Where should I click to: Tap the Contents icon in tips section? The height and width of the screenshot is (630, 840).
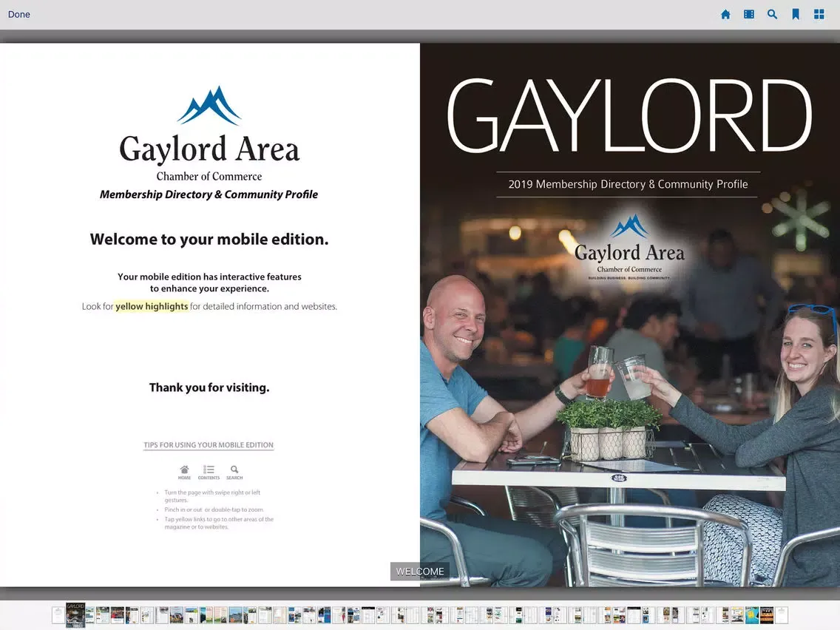tap(209, 472)
